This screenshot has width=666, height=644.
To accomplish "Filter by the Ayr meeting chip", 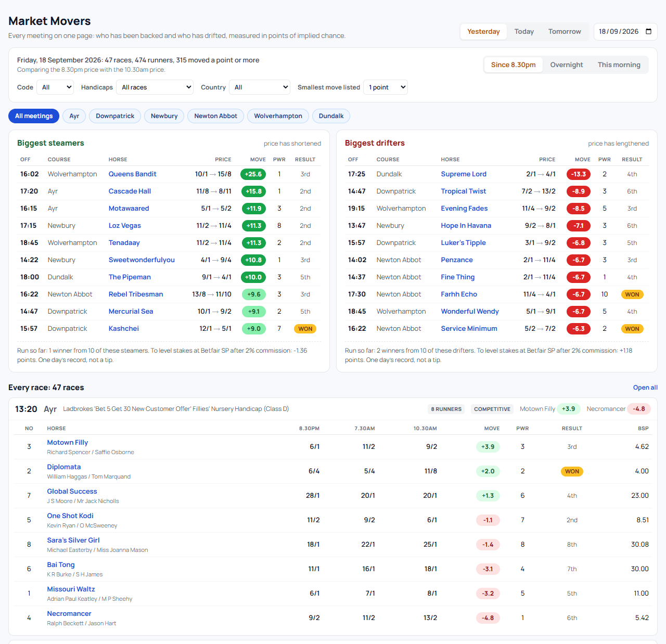I will 74,116.
